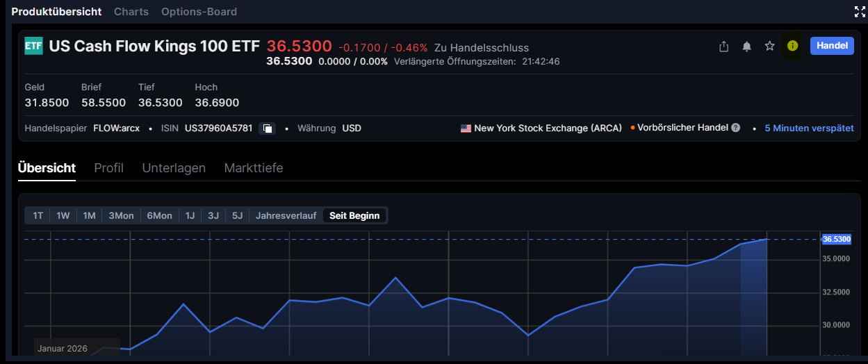868x364 pixels.
Task: Open the yellow info icon
Action: (x=792, y=46)
